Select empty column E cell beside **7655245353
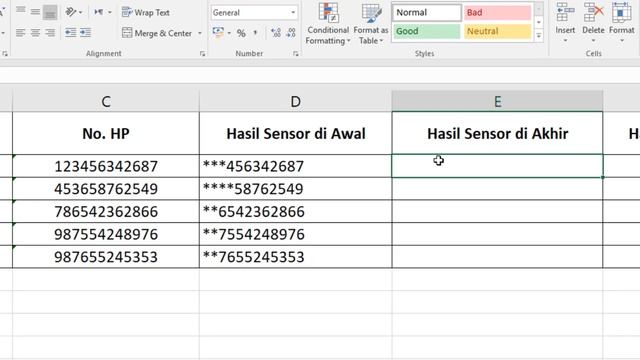 (497, 257)
